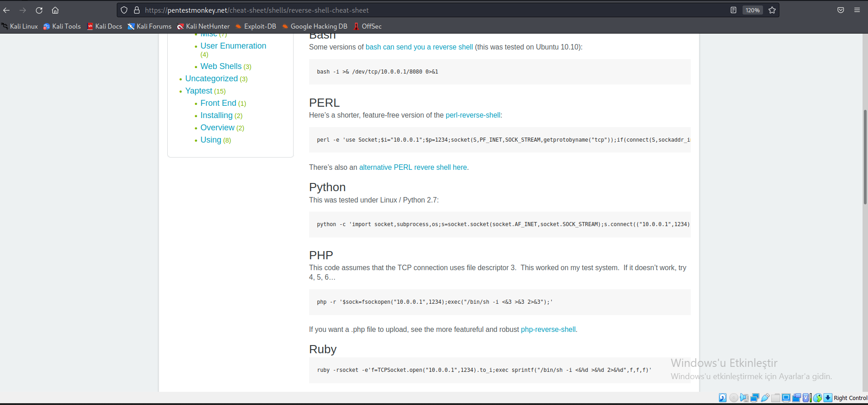Click VirtualBox audio status icon
This screenshot has width=868, height=405.
[x=744, y=398]
